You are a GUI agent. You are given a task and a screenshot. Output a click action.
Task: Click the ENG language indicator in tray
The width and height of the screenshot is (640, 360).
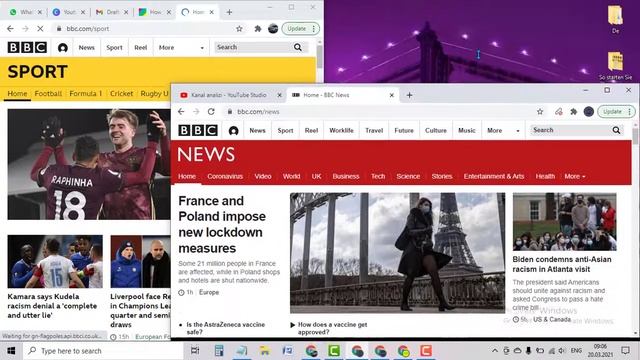pyautogui.click(x=576, y=351)
